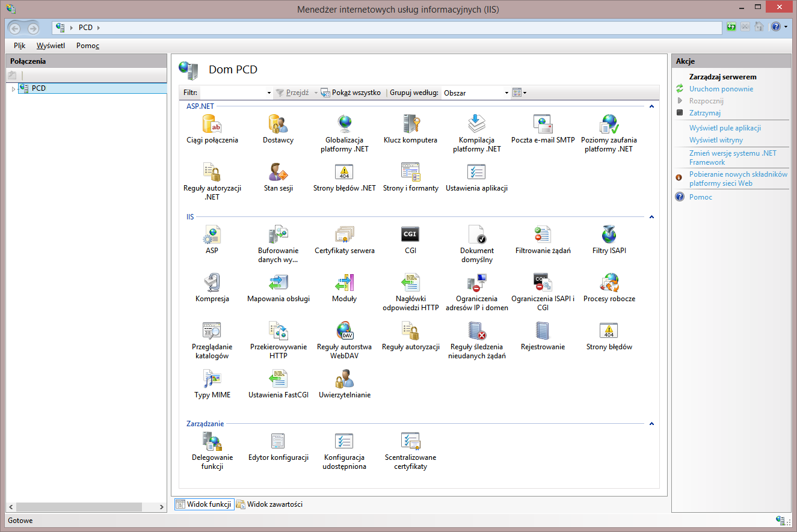
Task: Open the Ciągi połączenia feature
Action: (x=212, y=129)
